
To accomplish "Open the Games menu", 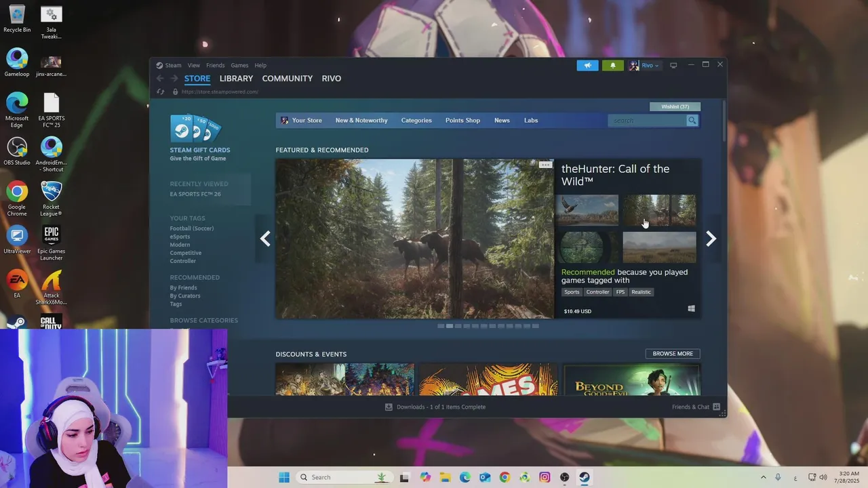I will point(239,66).
